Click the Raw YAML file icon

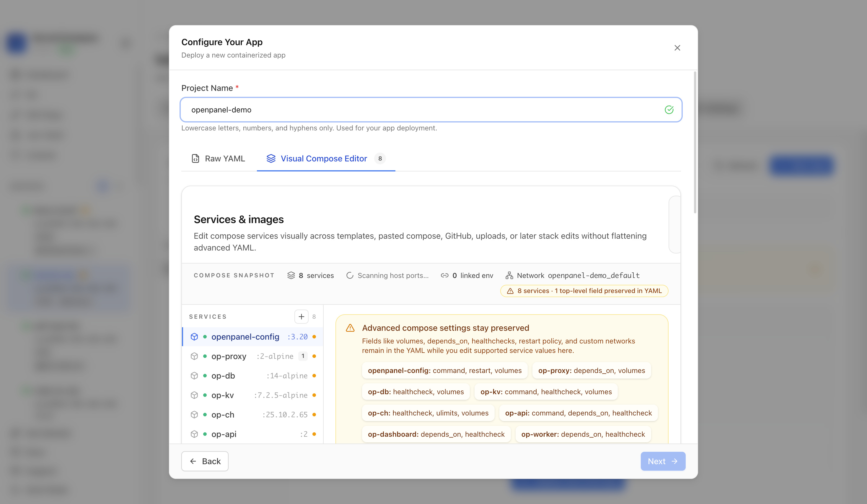(195, 158)
